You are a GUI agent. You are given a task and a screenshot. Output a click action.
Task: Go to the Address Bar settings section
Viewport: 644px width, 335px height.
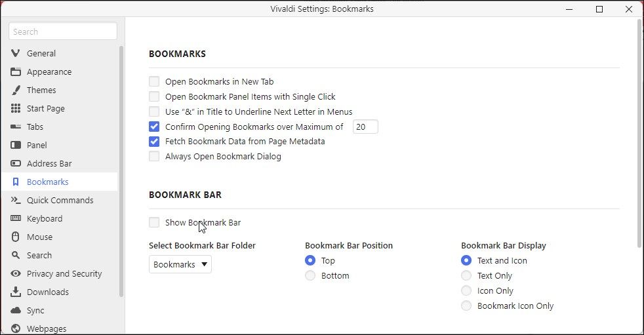point(49,164)
